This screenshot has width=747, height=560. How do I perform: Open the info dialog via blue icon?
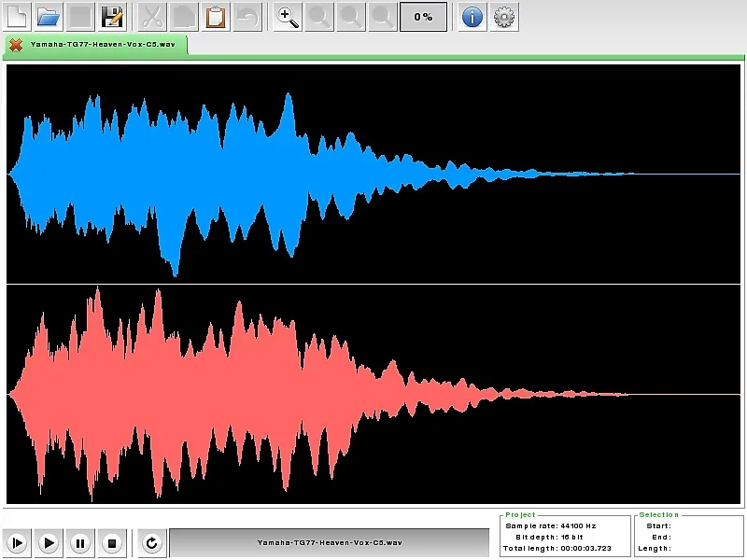click(x=473, y=16)
